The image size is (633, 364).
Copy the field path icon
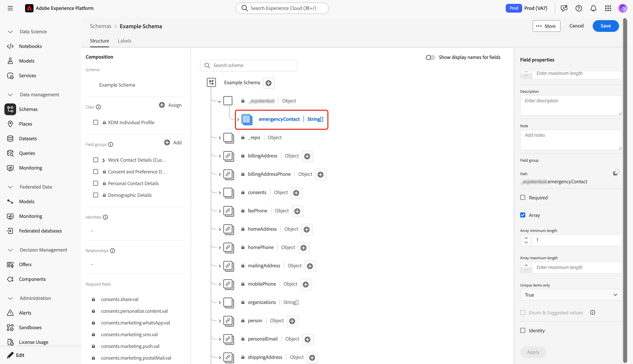(x=616, y=172)
